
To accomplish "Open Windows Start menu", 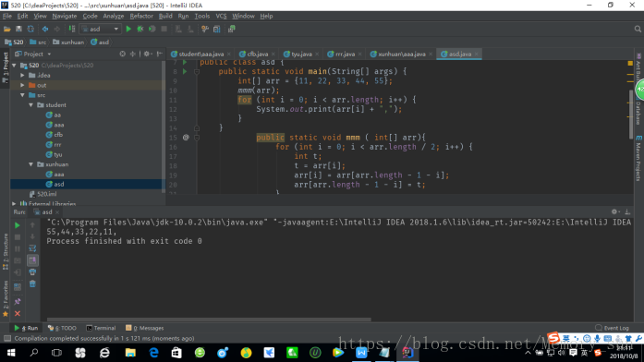I will [x=11, y=353].
